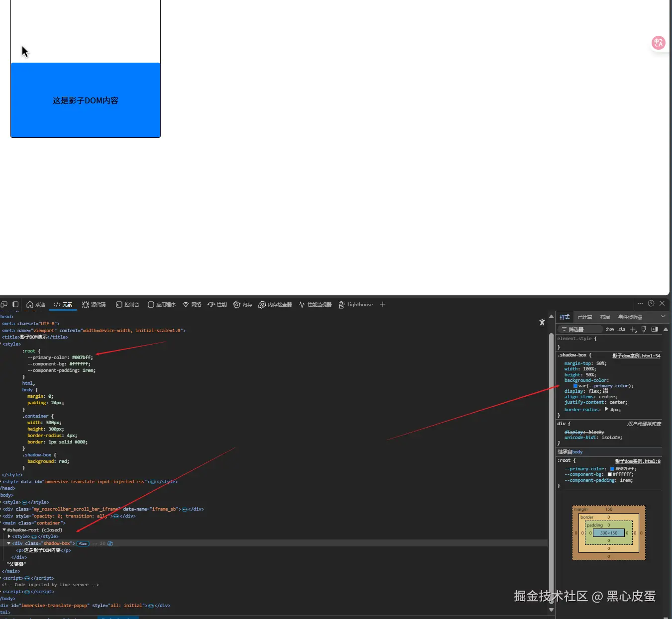Open the 内存 (Memory) tab

[x=243, y=304]
